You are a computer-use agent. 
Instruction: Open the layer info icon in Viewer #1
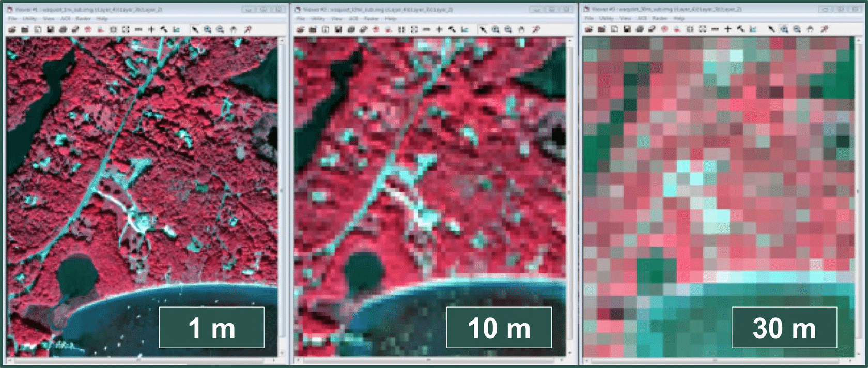38,29
